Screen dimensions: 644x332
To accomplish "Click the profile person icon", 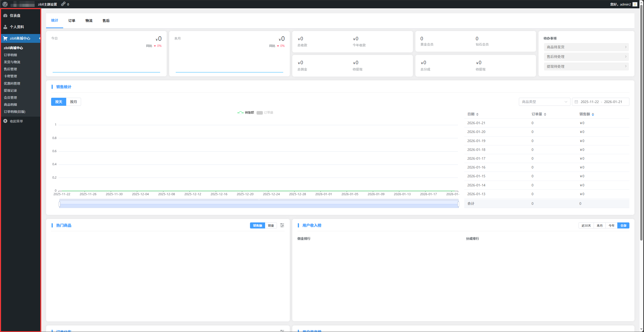I will (5, 27).
